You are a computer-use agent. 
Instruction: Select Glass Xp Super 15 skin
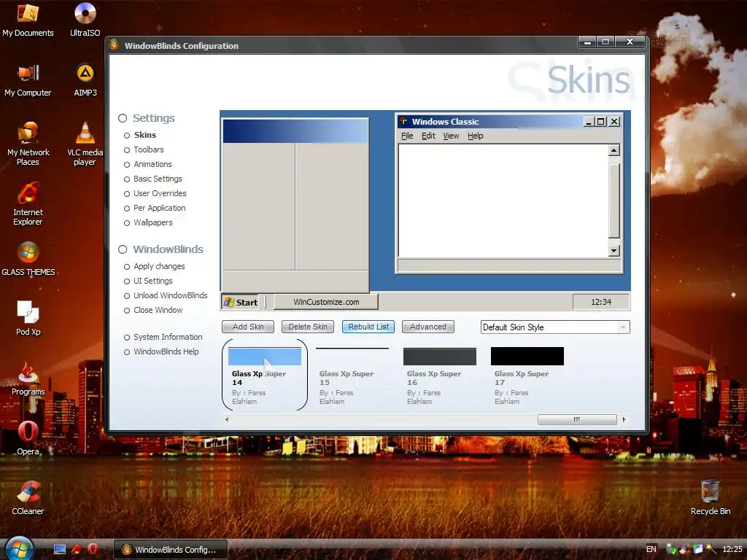(352, 376)
